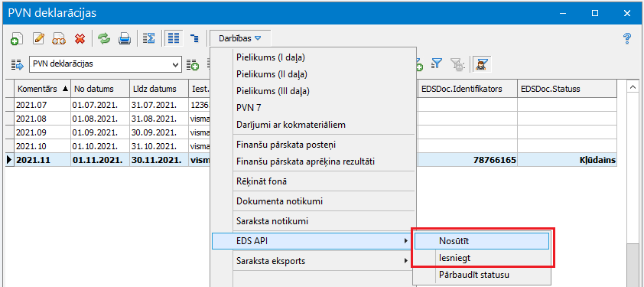This screenshot has width=644, height=287.
Task: Toggle the column list view button
Action: (x=174, y=39)
